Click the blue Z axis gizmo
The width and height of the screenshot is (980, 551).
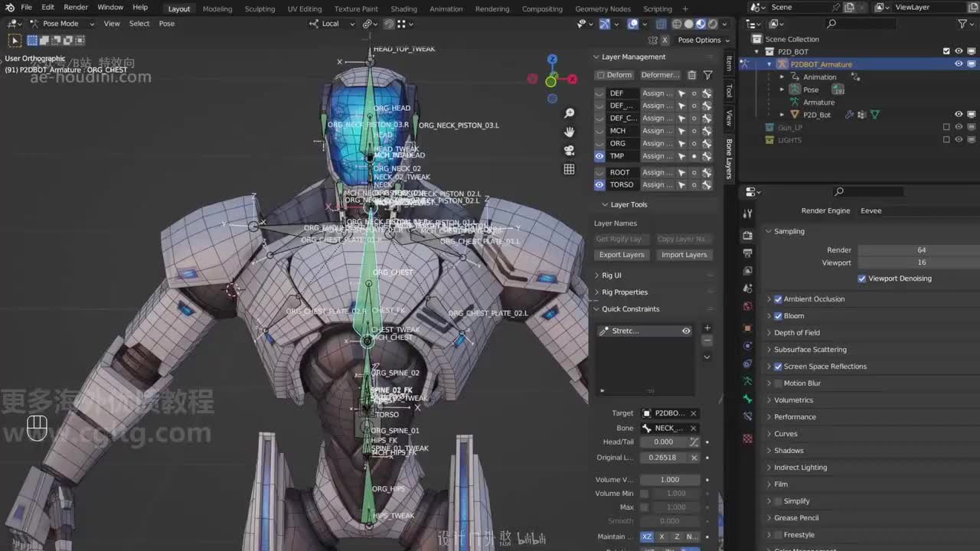point(552,60)
